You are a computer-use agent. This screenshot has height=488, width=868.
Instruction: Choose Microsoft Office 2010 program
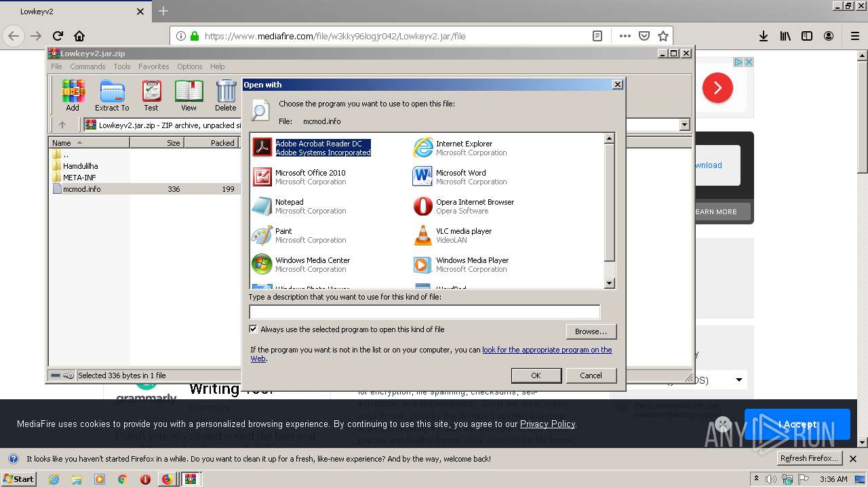(299, 177)
